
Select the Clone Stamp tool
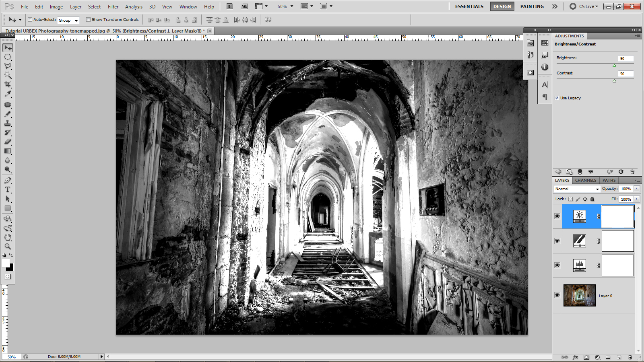click(8, 123)
